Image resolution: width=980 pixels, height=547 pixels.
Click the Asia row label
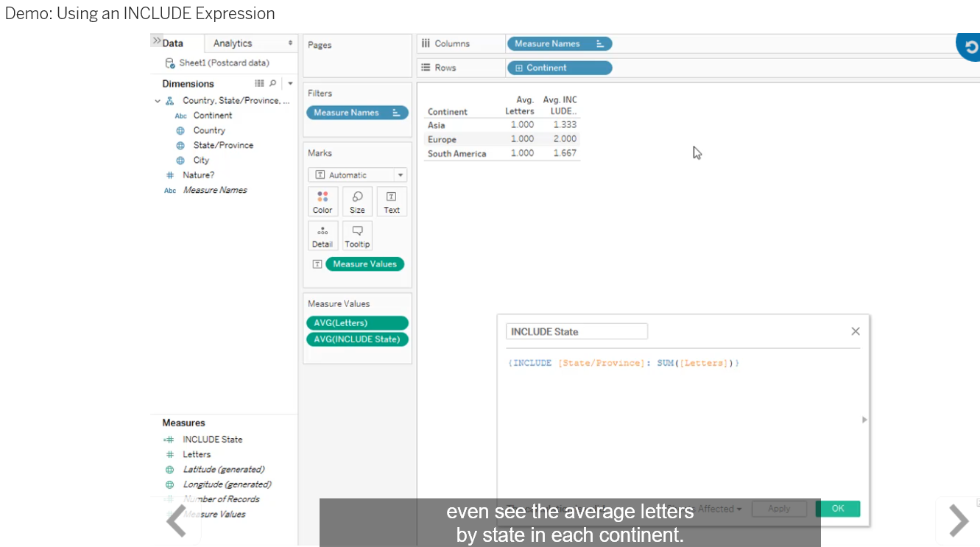(x=437, y=125)
